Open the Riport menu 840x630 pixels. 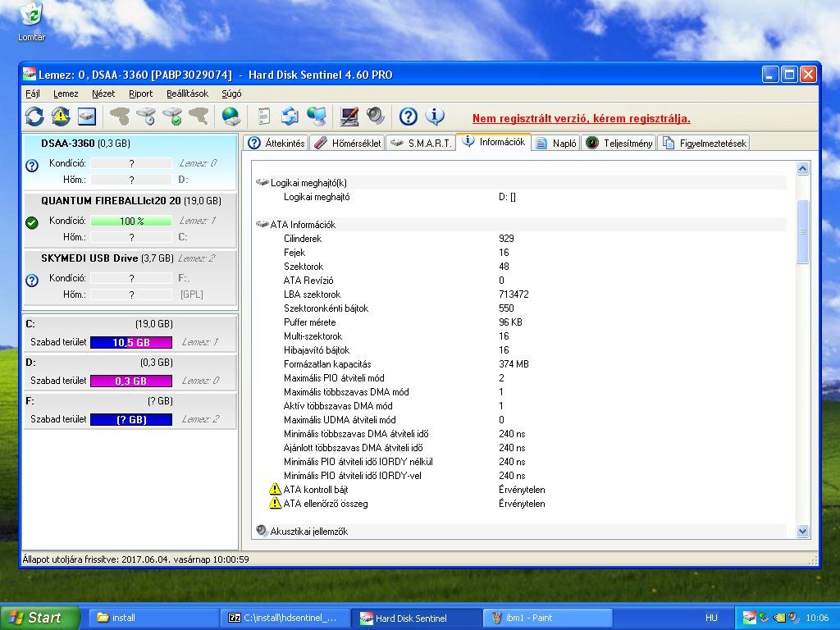(x=141, y=94)
